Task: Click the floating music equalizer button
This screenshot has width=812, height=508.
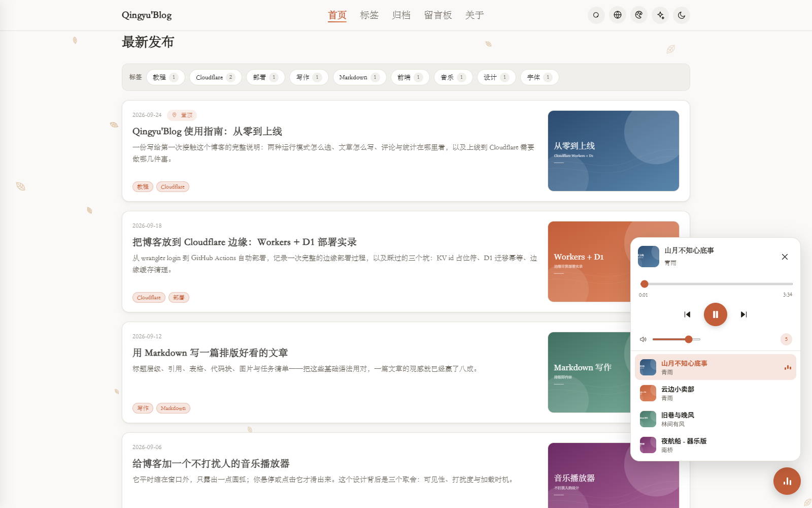Action: click(787, 481)
